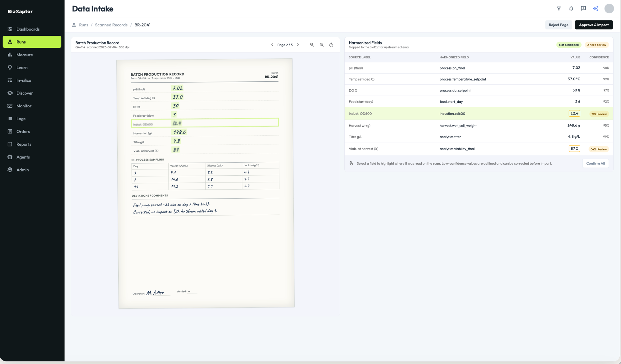This screenshot has width=621, height=364.
Task: Click the 8 of 8 mapped badge
Action: [x=569, y=45]
